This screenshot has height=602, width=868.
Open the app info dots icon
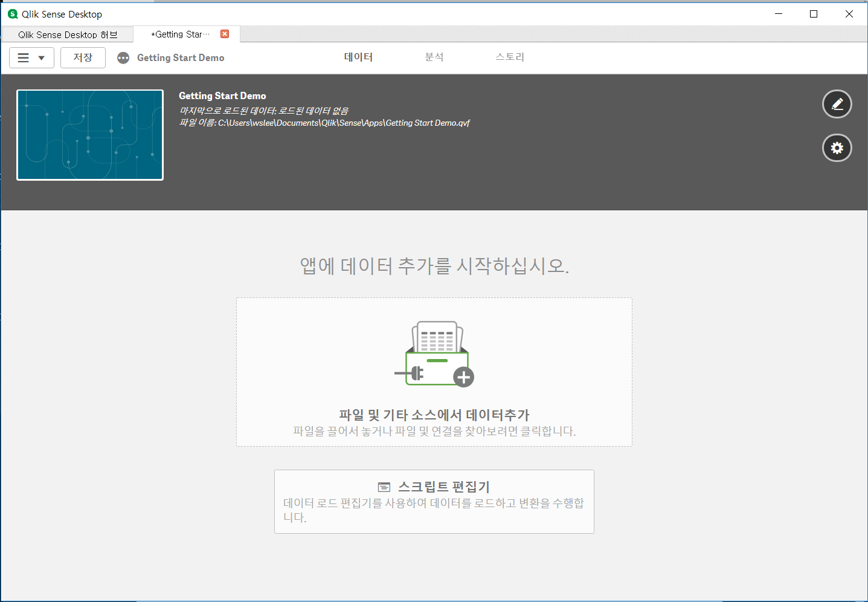pyautogui.click(x=123, y=58)
